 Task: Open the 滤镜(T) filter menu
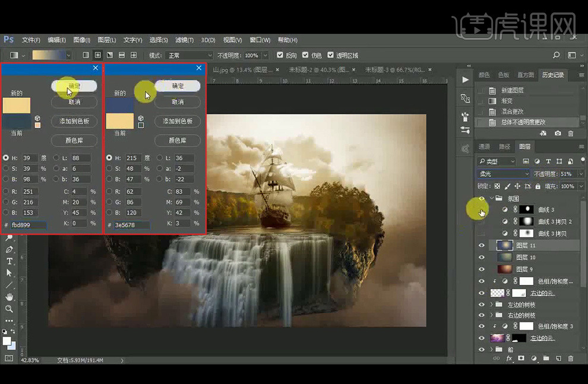coord(184,40)
